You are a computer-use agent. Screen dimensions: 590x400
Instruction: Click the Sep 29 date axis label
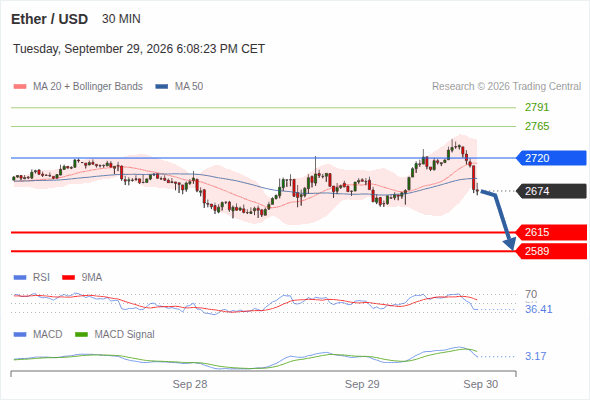362,384
